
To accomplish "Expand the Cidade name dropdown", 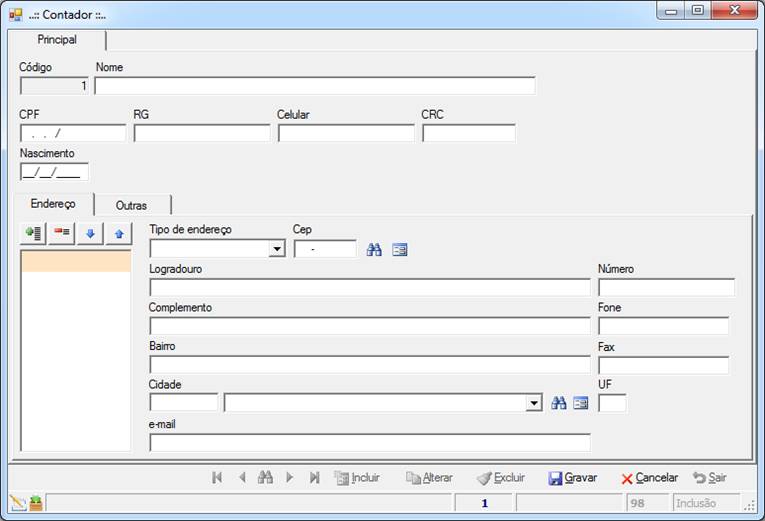I will (534, 403).
